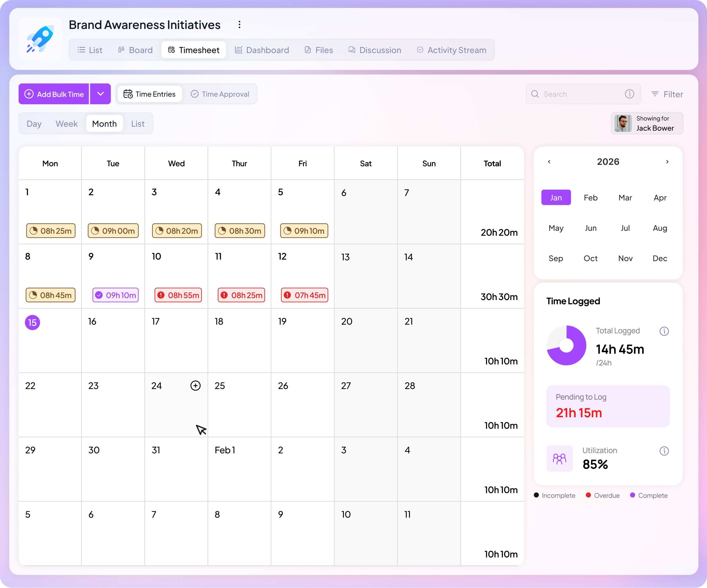Click the Total Logged donut chart

coord(566,346)
